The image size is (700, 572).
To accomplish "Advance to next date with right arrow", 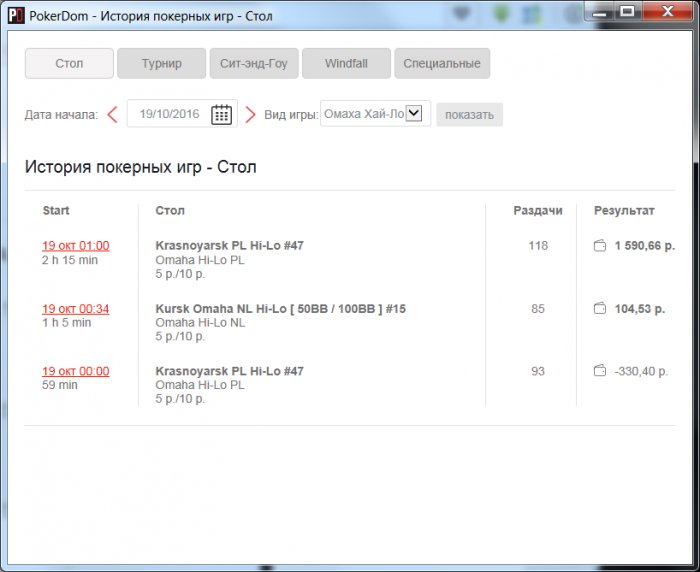I will point(250,115).
